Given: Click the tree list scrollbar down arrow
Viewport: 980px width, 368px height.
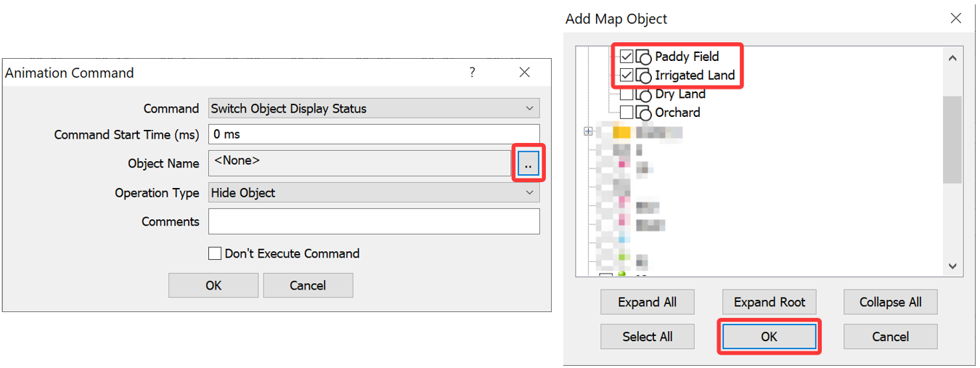Looking at the screenshot, I should click(x=952, y=266).
